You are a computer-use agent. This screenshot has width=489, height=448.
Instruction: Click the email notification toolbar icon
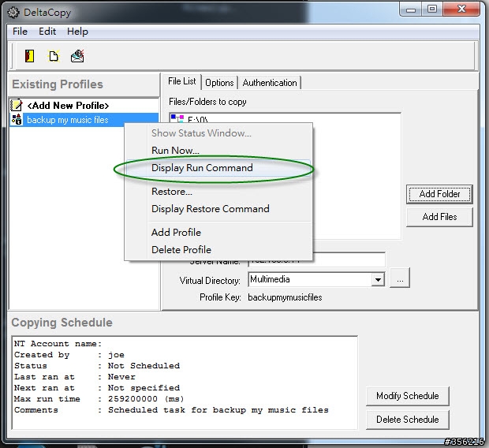click(x=77, y=56)
